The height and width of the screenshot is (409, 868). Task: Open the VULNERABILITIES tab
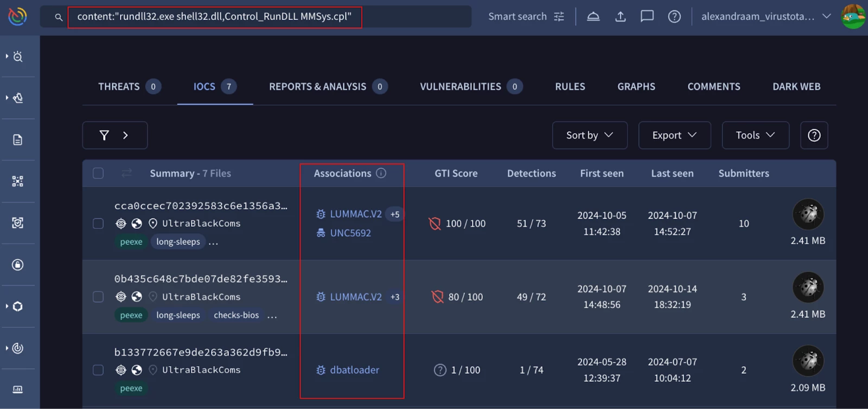click(x=471, y=86)
